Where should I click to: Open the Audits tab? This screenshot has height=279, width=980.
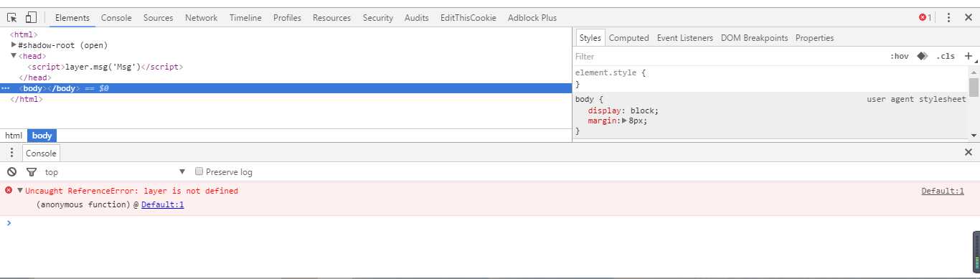click(417, 18)
